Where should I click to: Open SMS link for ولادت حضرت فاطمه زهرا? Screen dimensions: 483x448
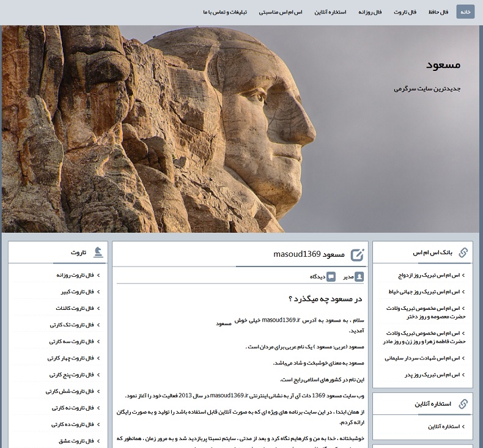tap(424, 337)
